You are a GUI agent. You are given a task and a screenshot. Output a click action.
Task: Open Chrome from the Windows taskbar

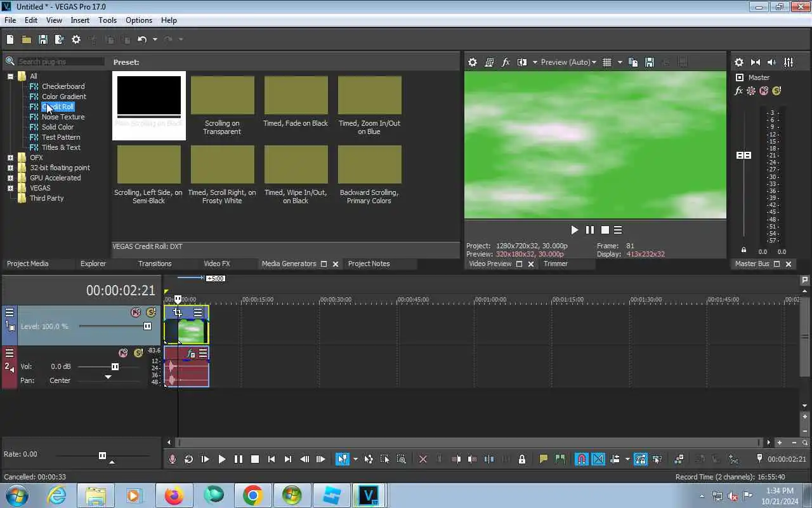pos(252,495)
